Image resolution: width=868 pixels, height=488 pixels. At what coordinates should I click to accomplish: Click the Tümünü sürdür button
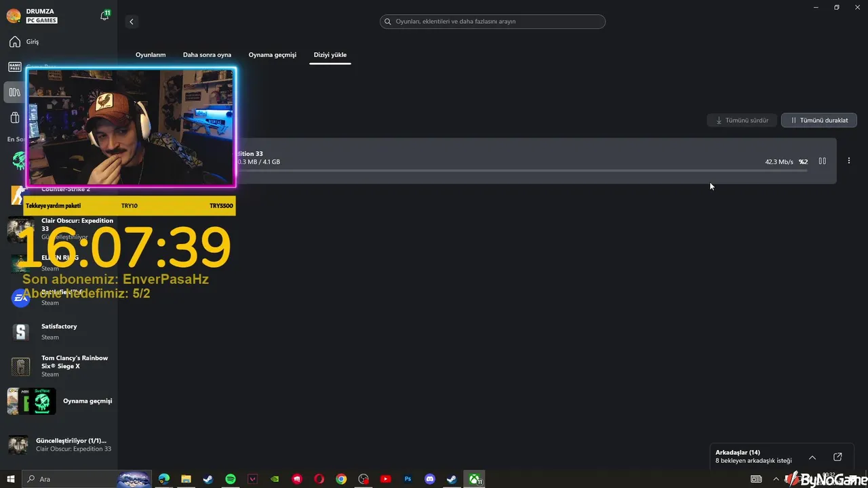click(742, 120)
